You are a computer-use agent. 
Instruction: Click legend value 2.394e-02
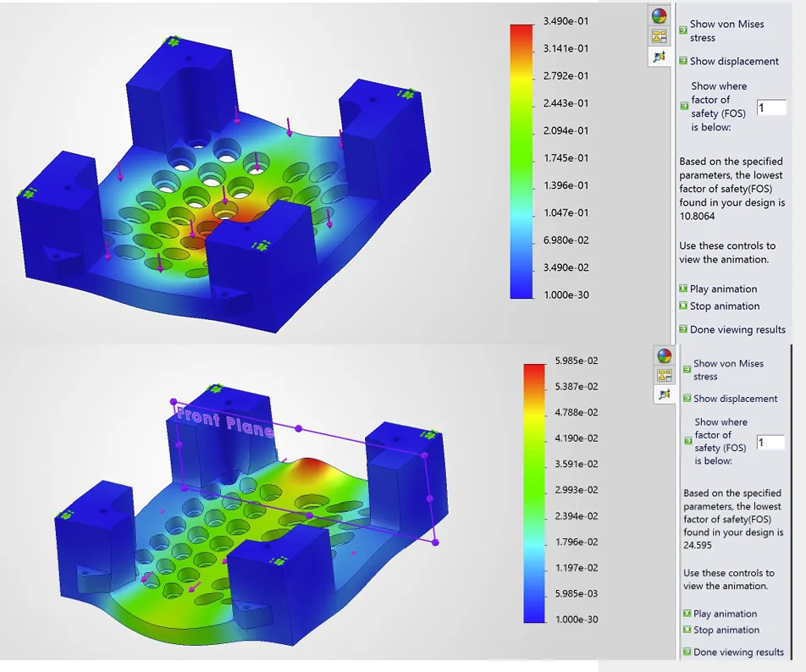[577, 515]
